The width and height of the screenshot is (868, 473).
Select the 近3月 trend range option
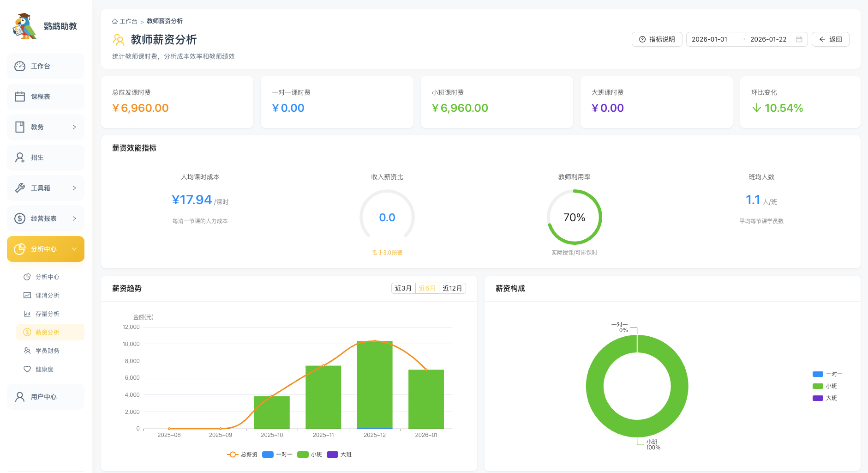coord(403,288)
